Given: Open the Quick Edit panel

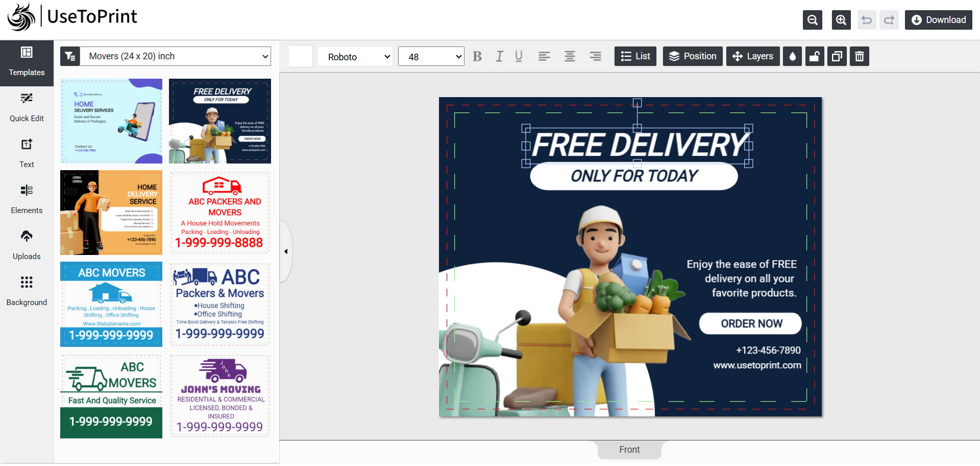Looking at the screenshot, I should pos(27,106).
